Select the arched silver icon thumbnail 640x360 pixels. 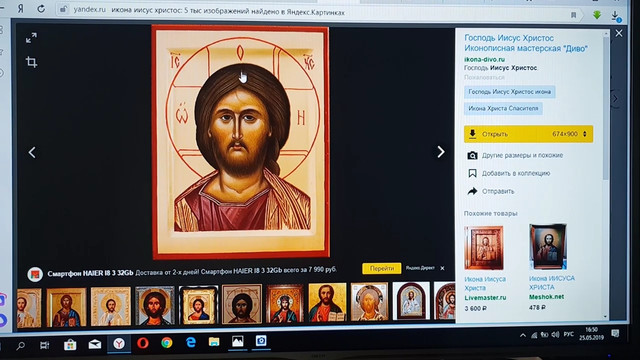click(x=411, y=301)
